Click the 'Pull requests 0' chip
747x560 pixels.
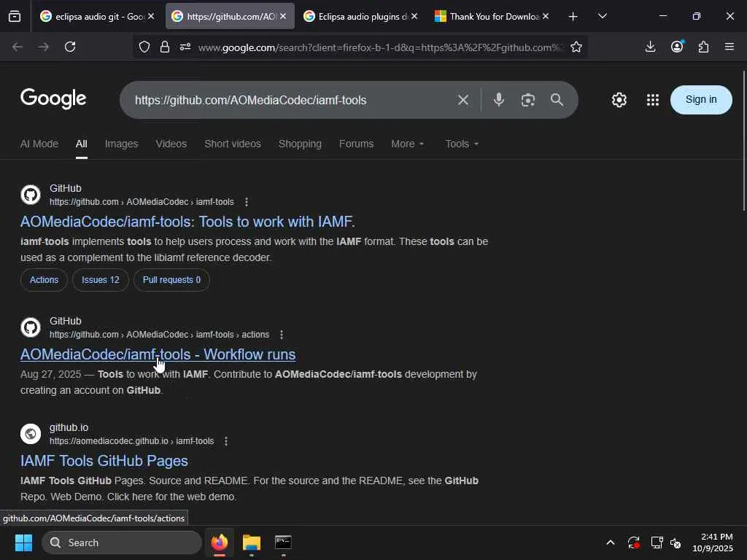coord(171,280)
